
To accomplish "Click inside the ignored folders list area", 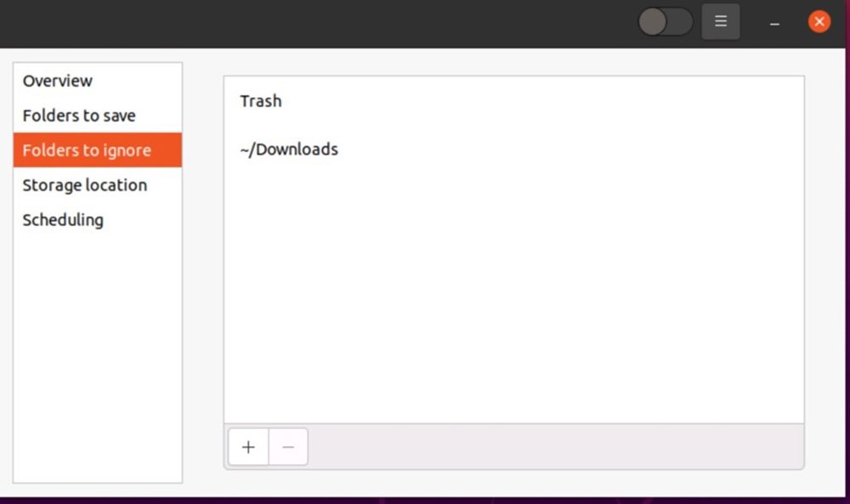I will coord(513,255).
